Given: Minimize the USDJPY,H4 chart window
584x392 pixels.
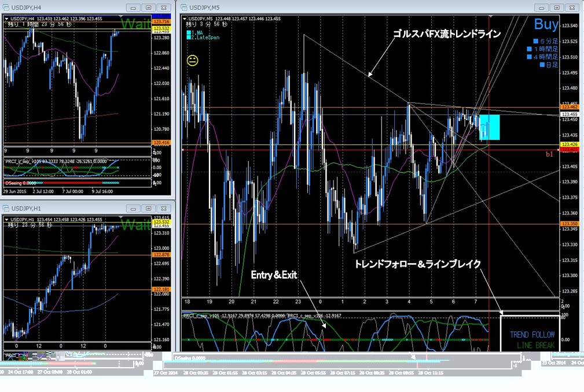Looking at the screenshot, I should coord(133,8).
